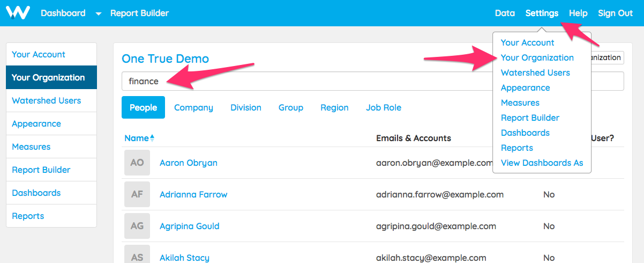This screenshot has height=263, width=644.
Task: Click No in Akilah Stacy's row
Action: click(x=549, y=258)
